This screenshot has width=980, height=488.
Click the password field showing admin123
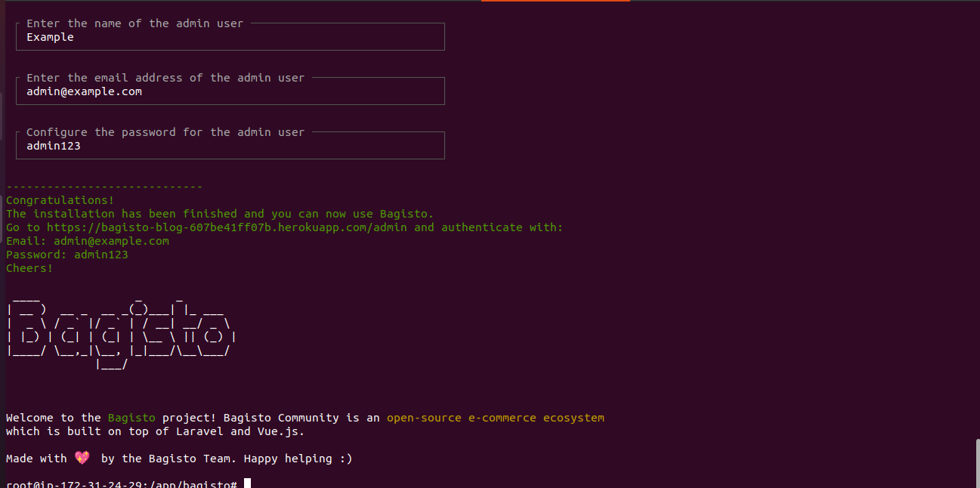[x=230, y=146]
